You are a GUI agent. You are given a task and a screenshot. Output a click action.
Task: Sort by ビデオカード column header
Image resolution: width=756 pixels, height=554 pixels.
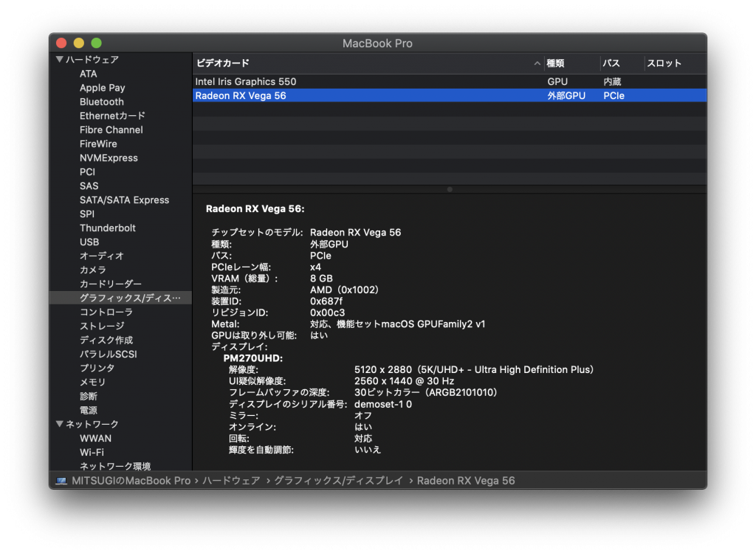223,63
